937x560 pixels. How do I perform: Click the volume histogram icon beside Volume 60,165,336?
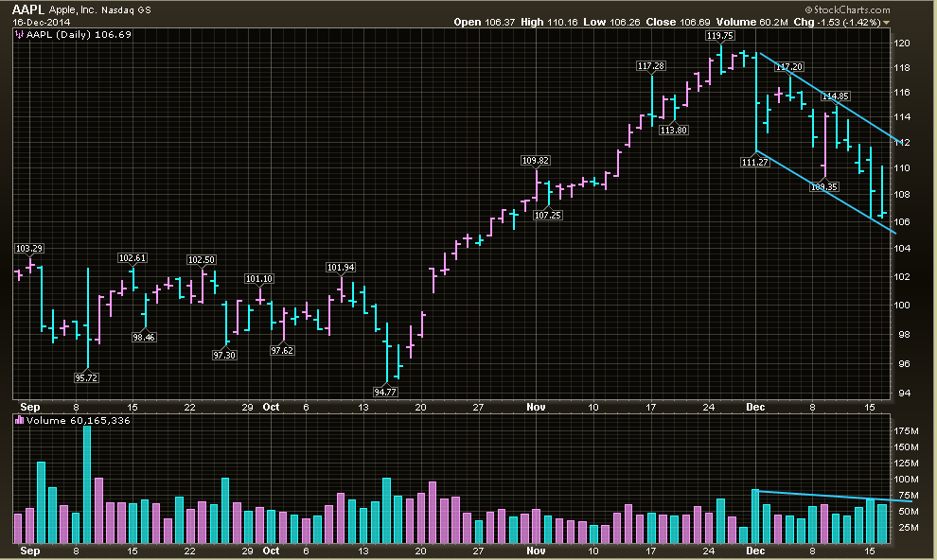(x=19, y=420)
